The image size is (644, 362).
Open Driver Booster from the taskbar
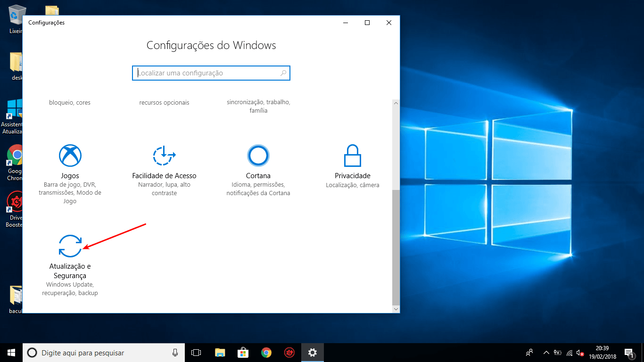[289, 353]
